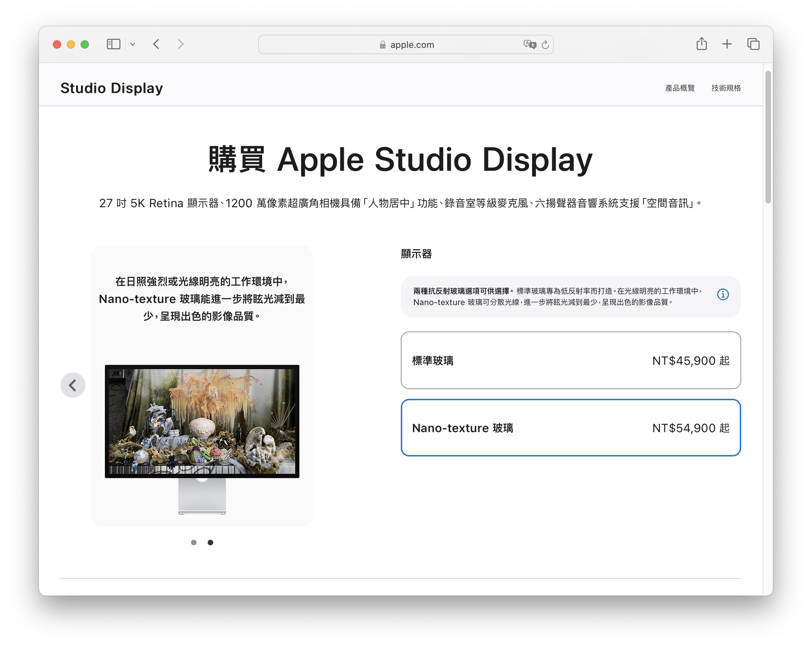Click the Studio Display product image
Screen dimensions: 812x647
(x=202, y=439)
